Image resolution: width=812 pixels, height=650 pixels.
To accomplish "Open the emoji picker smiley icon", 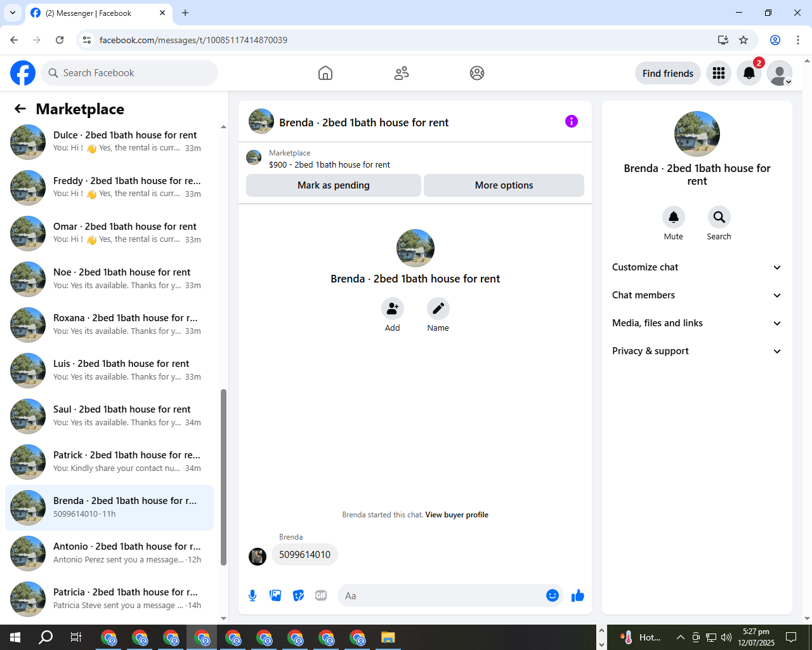I will point(553,595).
